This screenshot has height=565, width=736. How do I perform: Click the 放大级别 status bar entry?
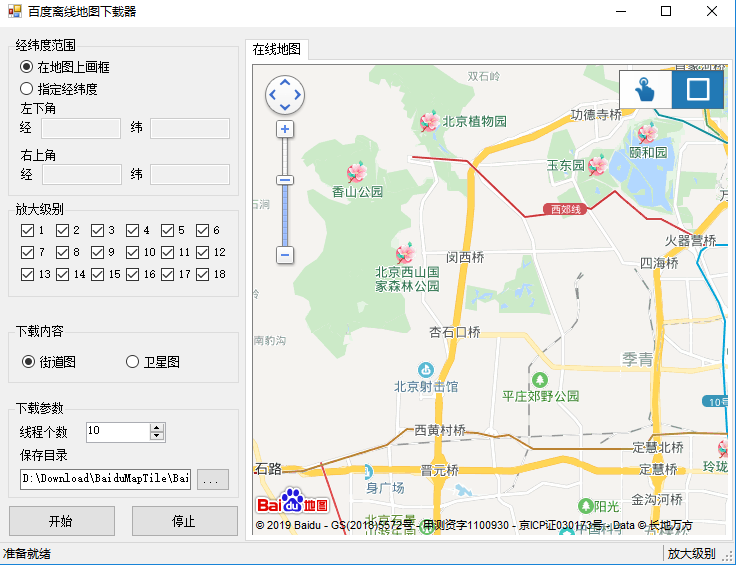click(691, 554)
